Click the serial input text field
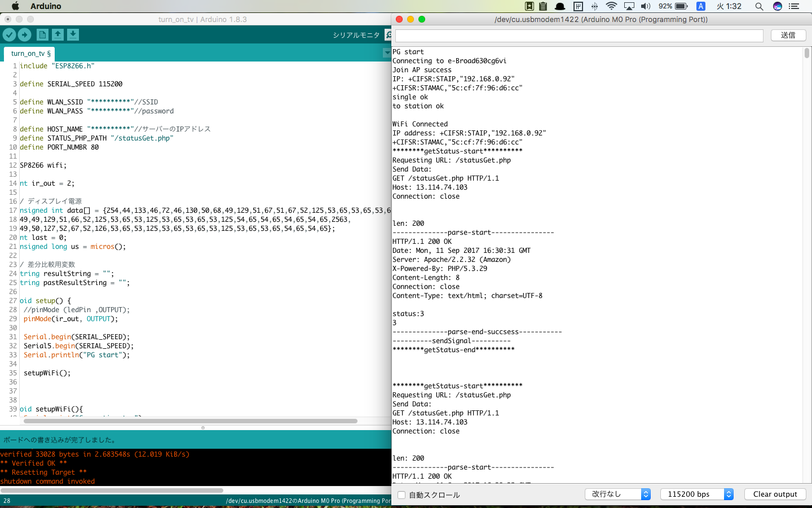 [579, 35]
